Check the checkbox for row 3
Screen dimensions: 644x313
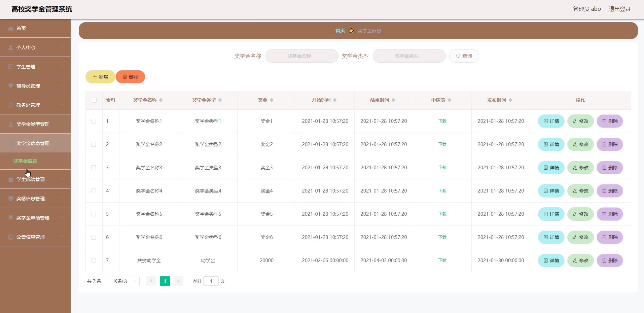(94, 168)
